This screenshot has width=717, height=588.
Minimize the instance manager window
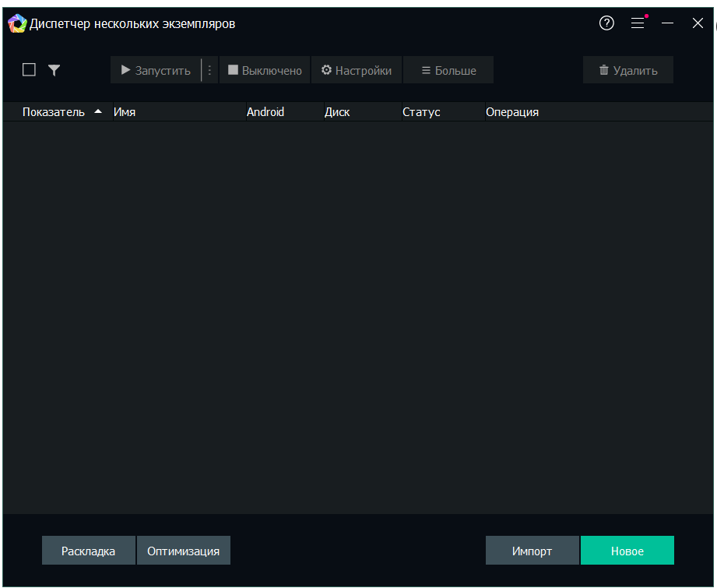point(668,23)
